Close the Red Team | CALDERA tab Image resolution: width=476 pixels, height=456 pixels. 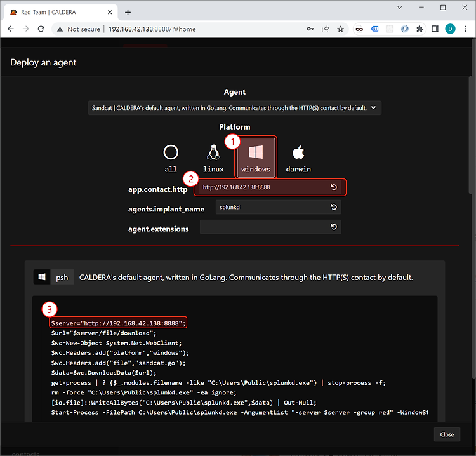[110, 12]
